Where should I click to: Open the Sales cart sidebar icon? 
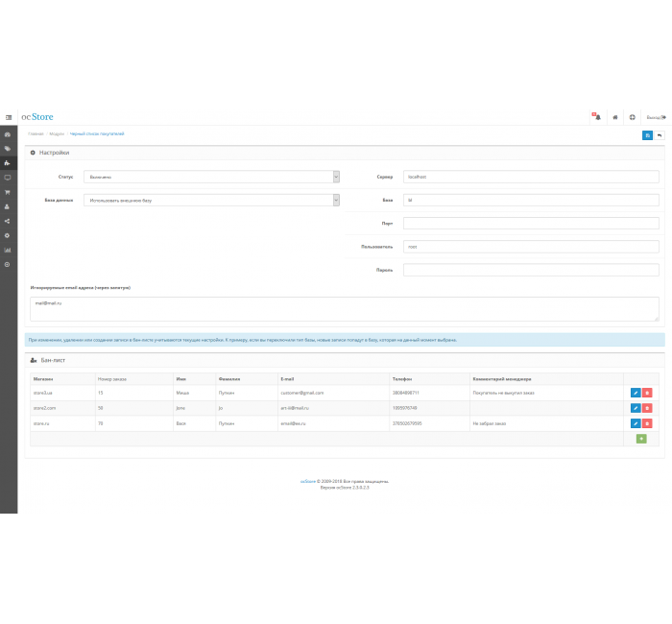coord(8,192)
